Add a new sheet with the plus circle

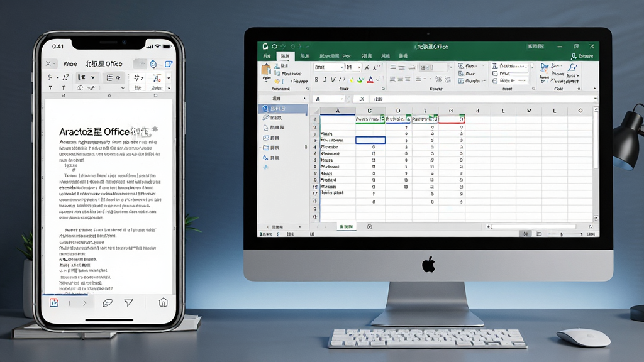pos(369,226)
